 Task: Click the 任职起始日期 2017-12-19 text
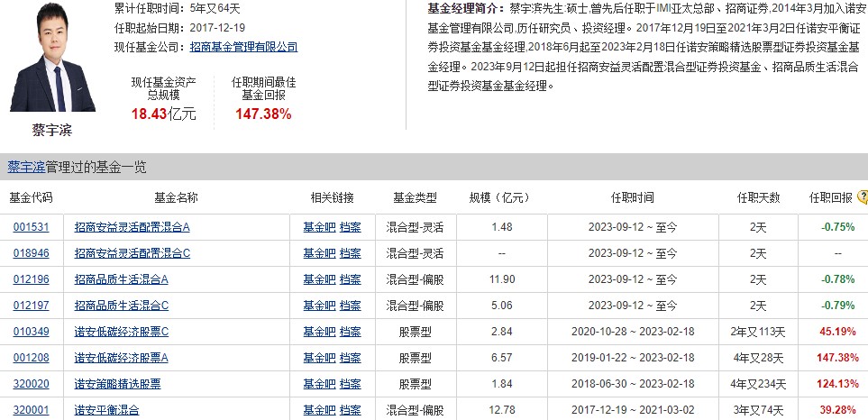coord(179,28)
